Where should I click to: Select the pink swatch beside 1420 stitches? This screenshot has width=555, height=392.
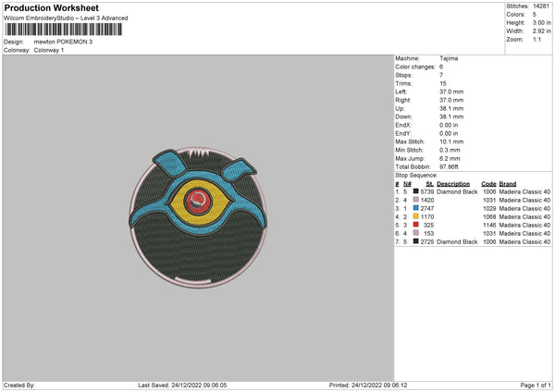coord(416,200)
